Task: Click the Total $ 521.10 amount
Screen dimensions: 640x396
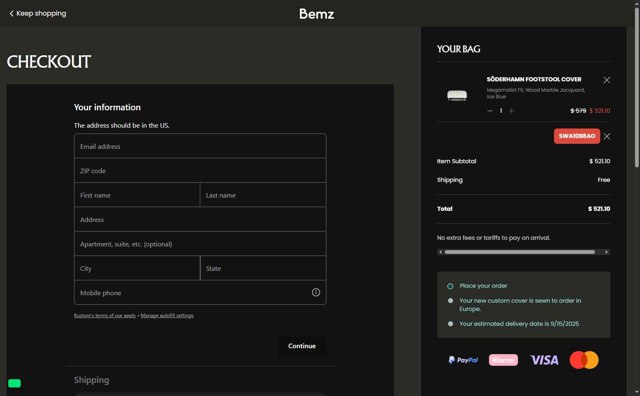Action: point(599,209)
